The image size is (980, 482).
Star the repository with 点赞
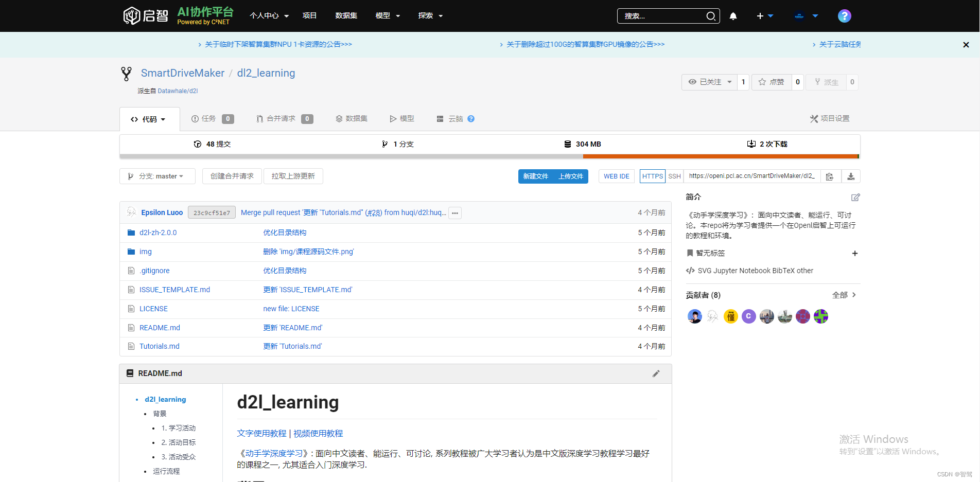pyautogui.click(x=771, y=82)
